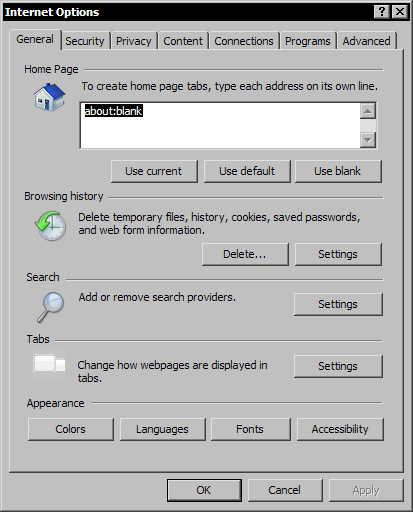Image resolution: width=413 pixels, height=512 pixels.
Task: Click the home page scroll down arrow
Action: point(368,140)
